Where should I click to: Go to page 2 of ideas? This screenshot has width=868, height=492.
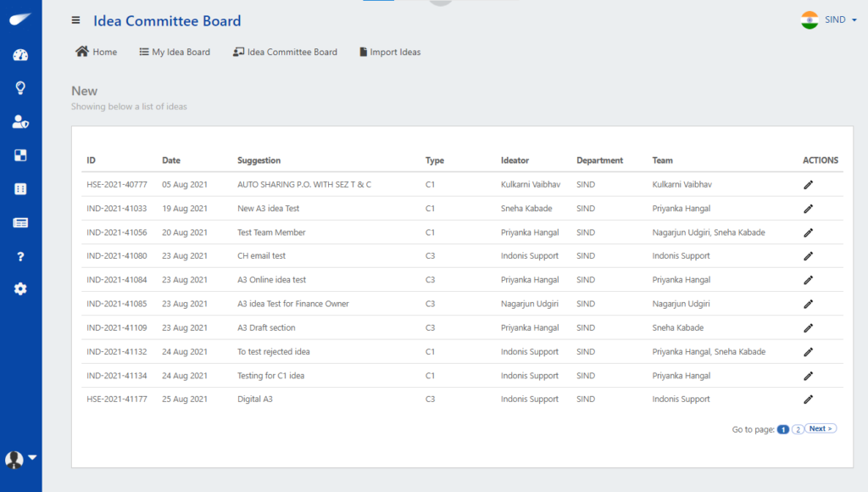coord(798,429)
